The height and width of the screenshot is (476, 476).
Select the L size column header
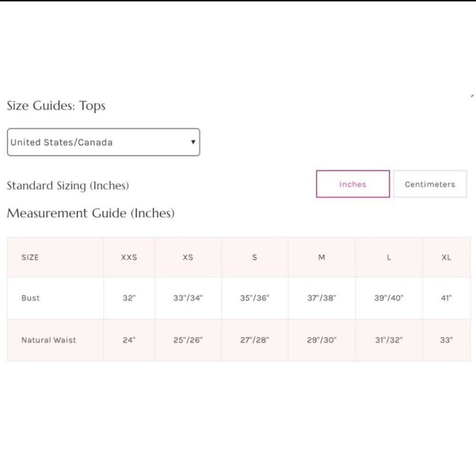pos(389,258)
